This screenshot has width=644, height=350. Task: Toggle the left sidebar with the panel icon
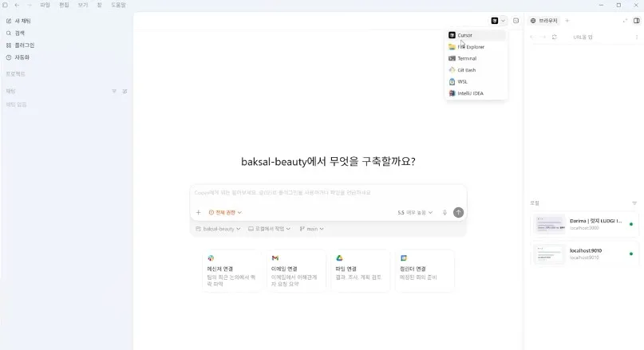(6, 5)
